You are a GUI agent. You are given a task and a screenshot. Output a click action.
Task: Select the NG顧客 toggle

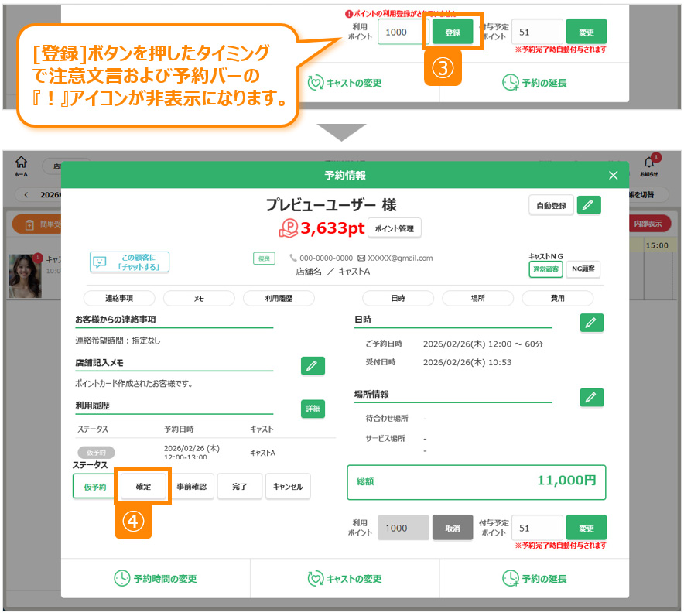point(583,269)
